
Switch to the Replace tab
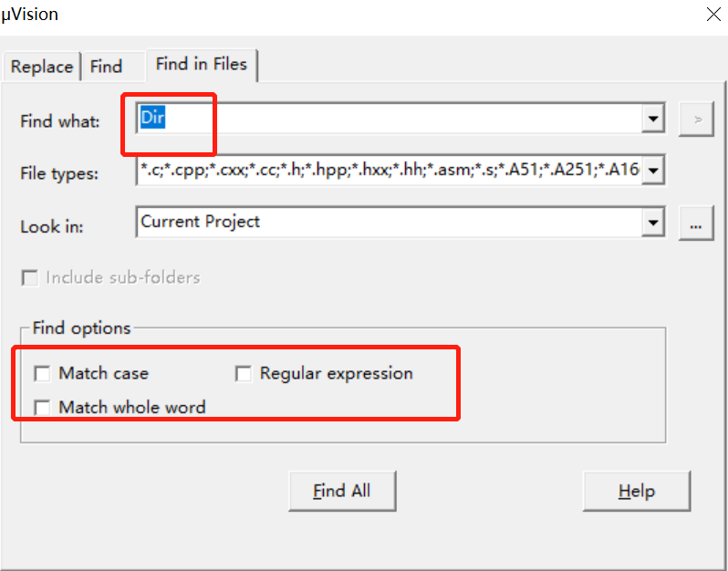[42, 67]
